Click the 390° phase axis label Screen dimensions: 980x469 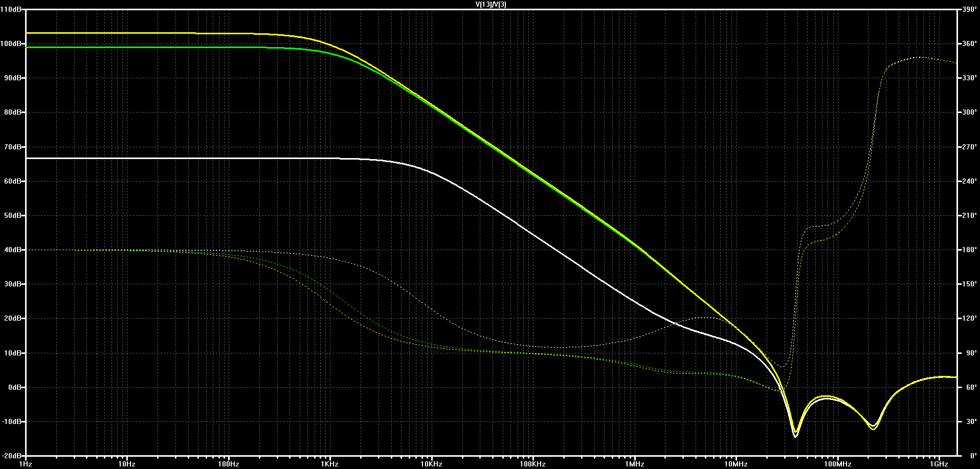click(969, 9)
